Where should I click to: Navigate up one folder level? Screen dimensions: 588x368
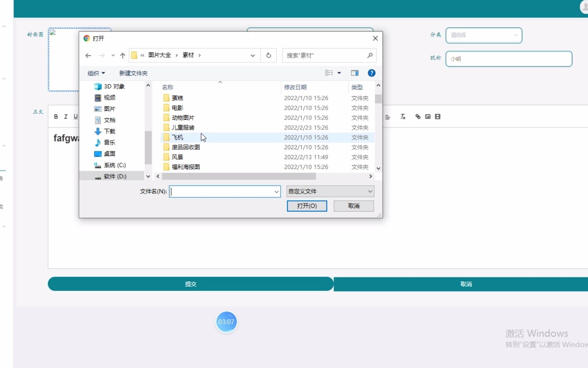[x=122, y=56]
